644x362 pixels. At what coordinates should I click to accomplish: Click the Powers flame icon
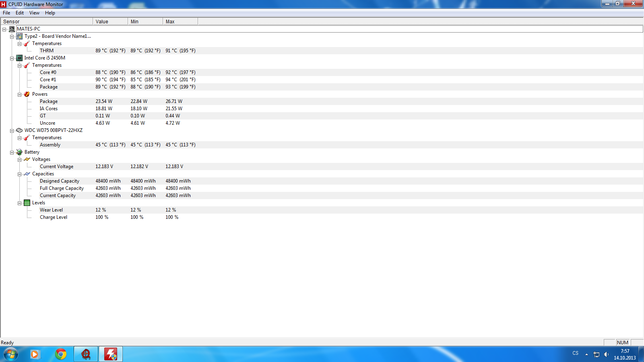pos(27,94)
